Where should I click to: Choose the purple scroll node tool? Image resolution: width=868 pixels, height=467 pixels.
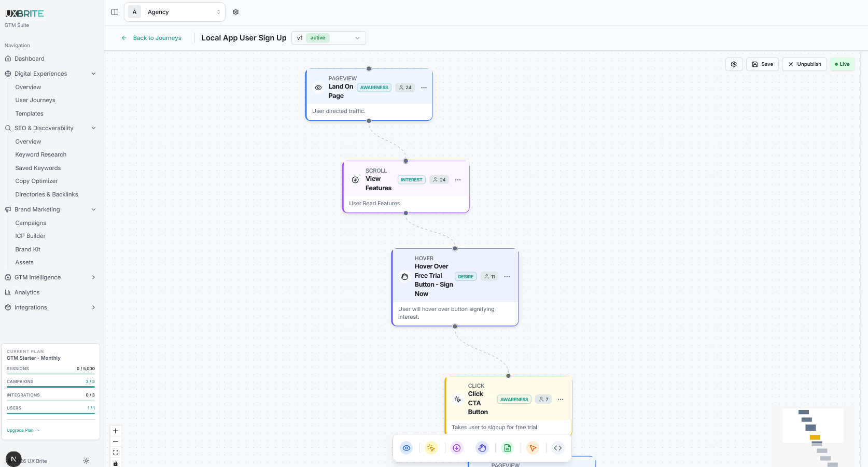pos(457,448)
